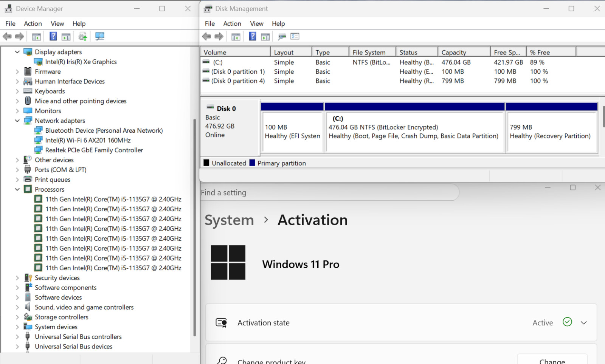Expand the Human Interface Devices node
This screenshot has height=364, width=605.
[17, 81]
